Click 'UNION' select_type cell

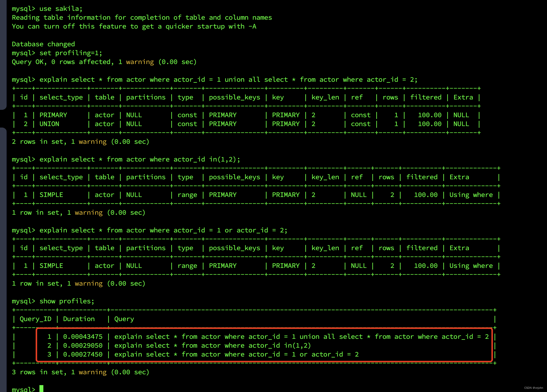pyautogui.click(x=49, y=124)
